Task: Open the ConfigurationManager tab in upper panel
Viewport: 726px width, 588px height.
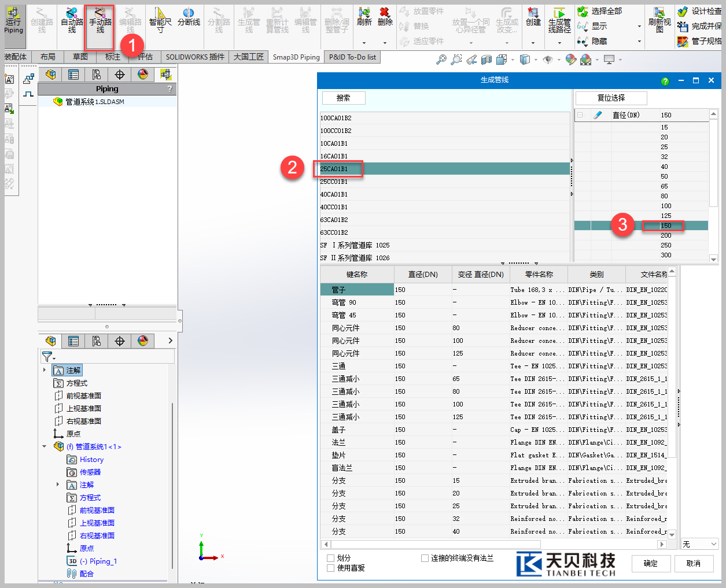Action: [x=97, y=75]
